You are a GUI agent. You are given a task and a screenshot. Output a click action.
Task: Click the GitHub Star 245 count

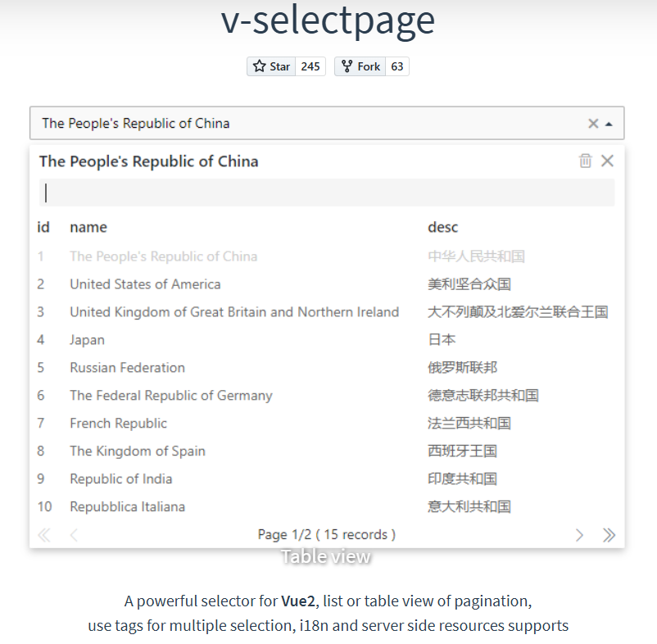tap(310, 66)
